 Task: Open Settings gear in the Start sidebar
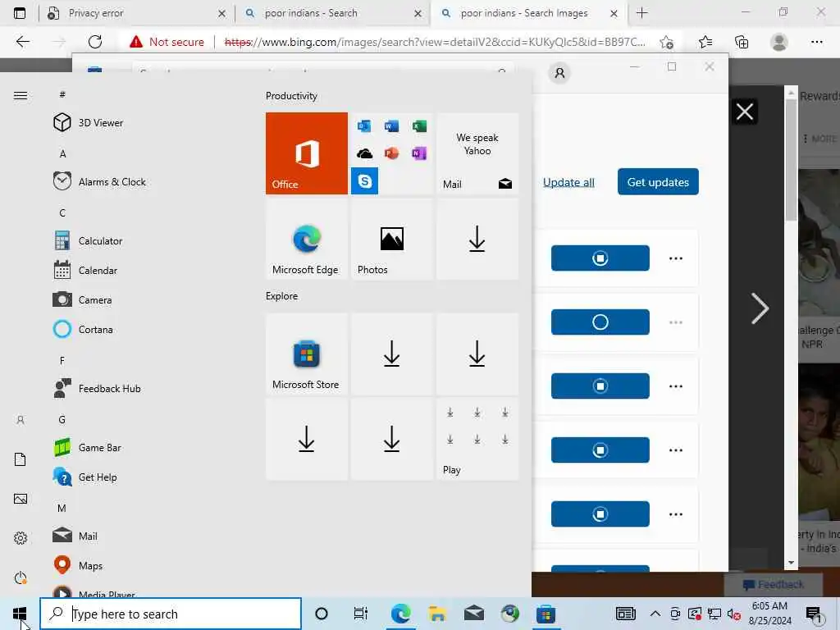click(21, 538)
